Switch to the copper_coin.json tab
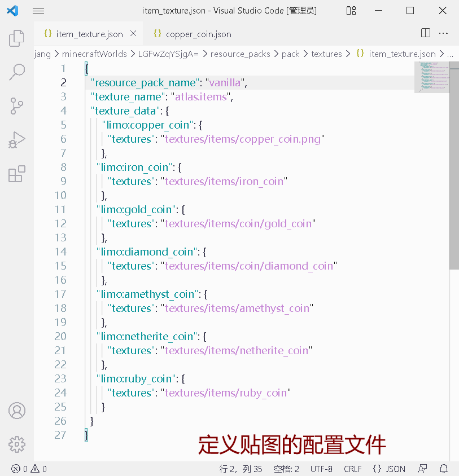 (x=193, y=34)
